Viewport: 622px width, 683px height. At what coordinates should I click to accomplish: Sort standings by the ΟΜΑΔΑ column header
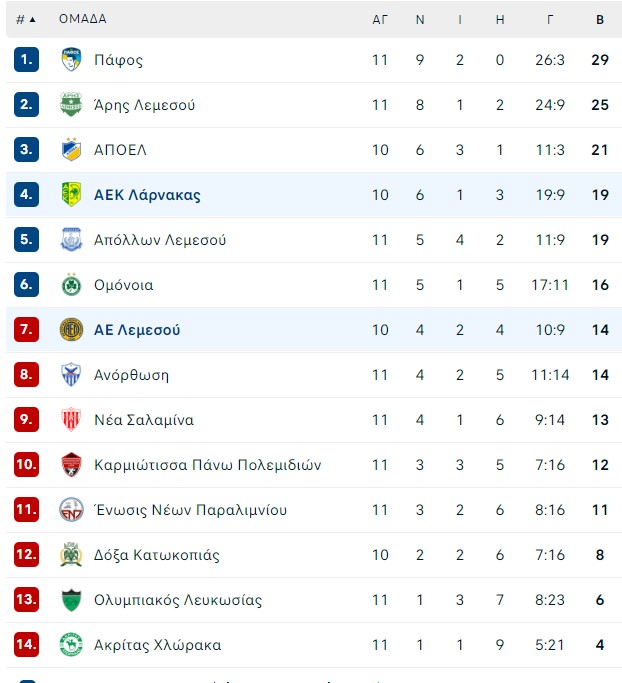(82, 19)
